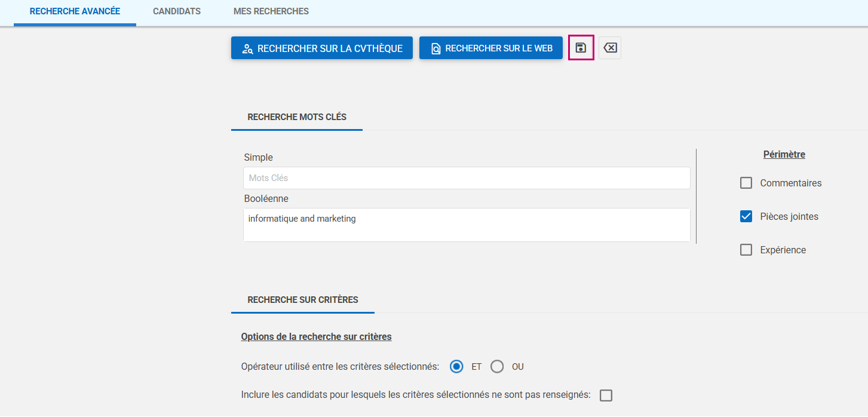The width and height of the screenshot is (868, 417).
Task: Click the magnifier icon on the web search button
Action: point(435,49)
